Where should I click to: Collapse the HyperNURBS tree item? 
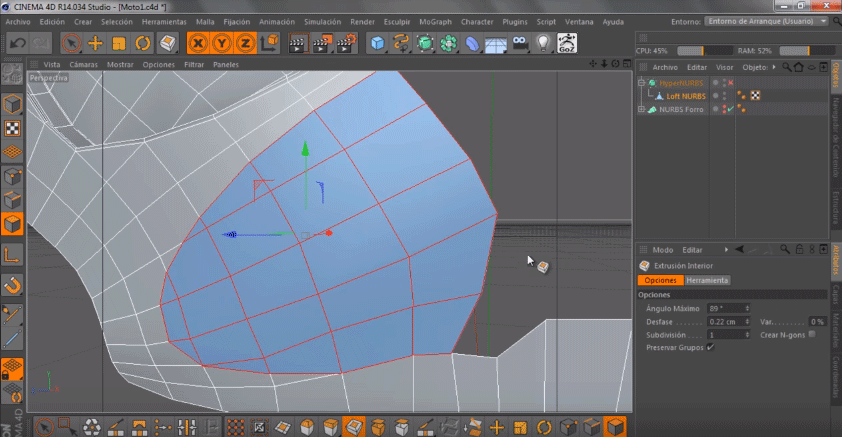click(643, 83)
